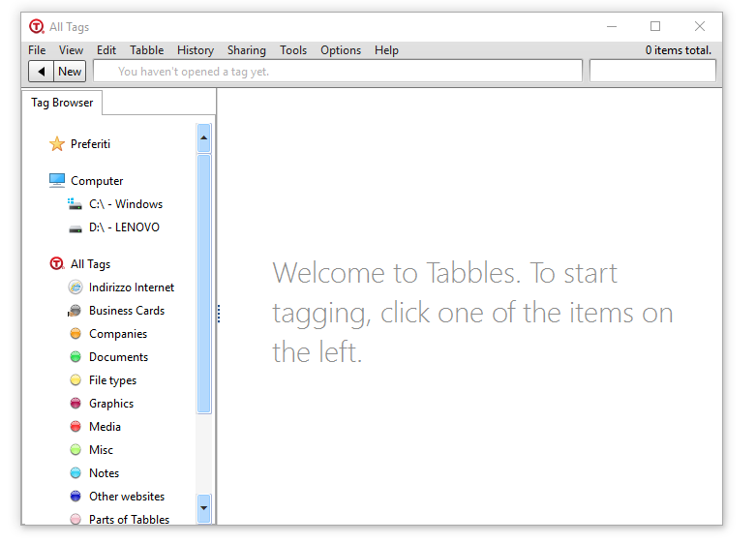Select the All Tags node label

pos(90,264)
